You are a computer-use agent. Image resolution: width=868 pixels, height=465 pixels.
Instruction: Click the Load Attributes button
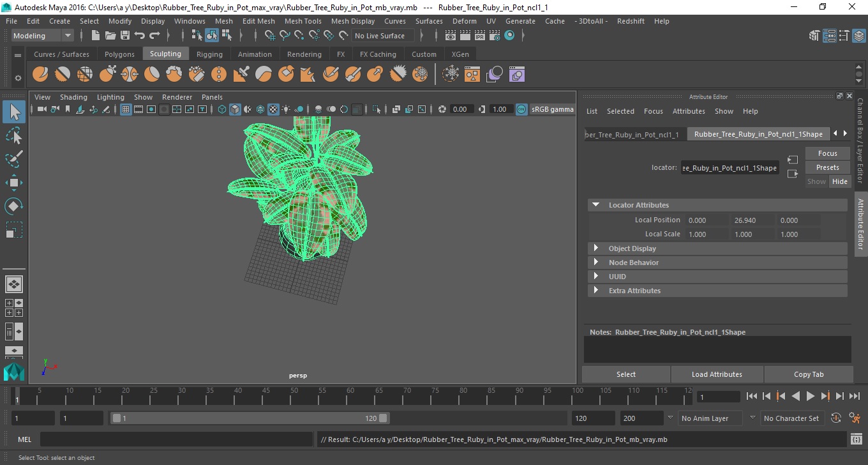(x=717, y=374)
